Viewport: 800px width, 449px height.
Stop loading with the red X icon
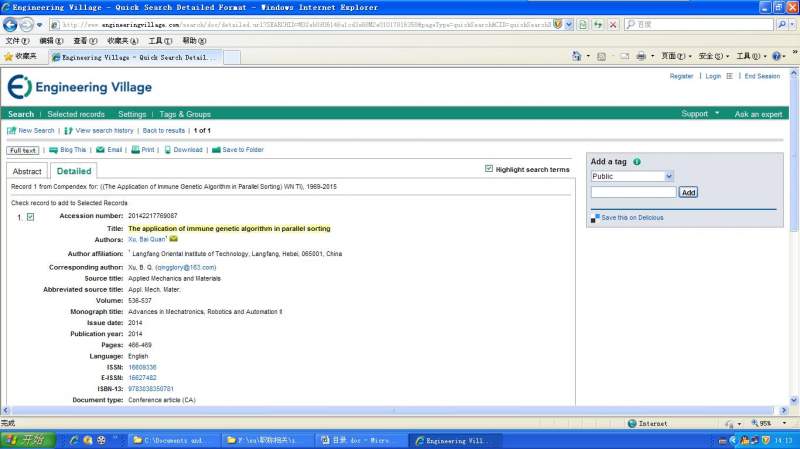pos(613,24)
